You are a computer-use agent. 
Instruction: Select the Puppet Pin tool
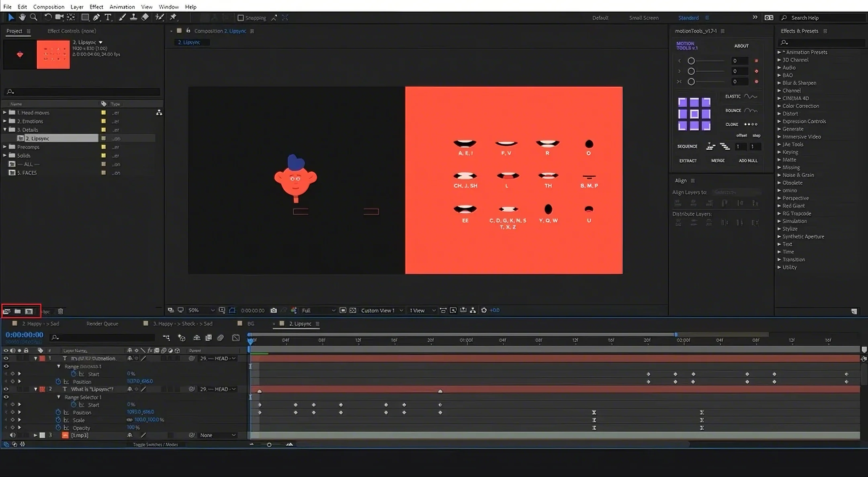pos(173,17)
